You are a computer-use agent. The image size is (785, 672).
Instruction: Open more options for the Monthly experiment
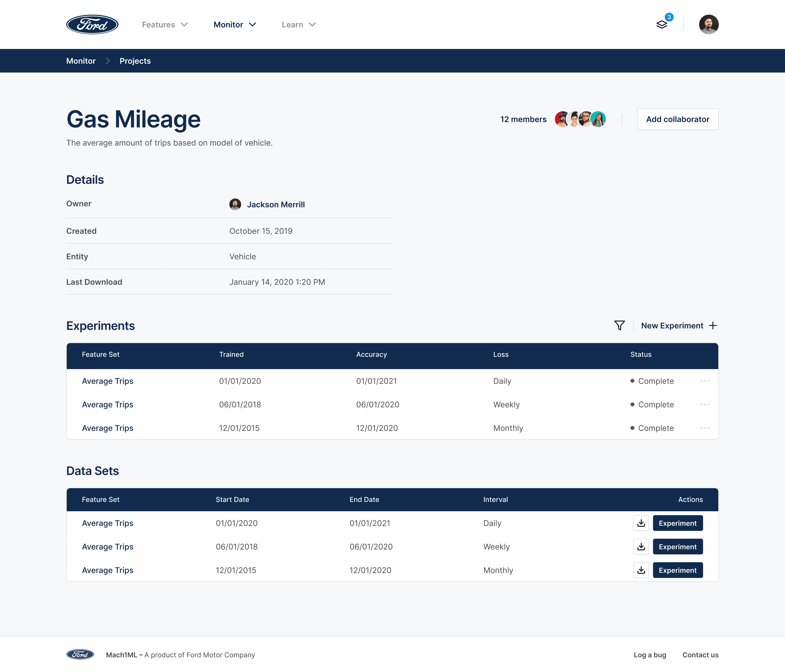click(x=705, y=428)
